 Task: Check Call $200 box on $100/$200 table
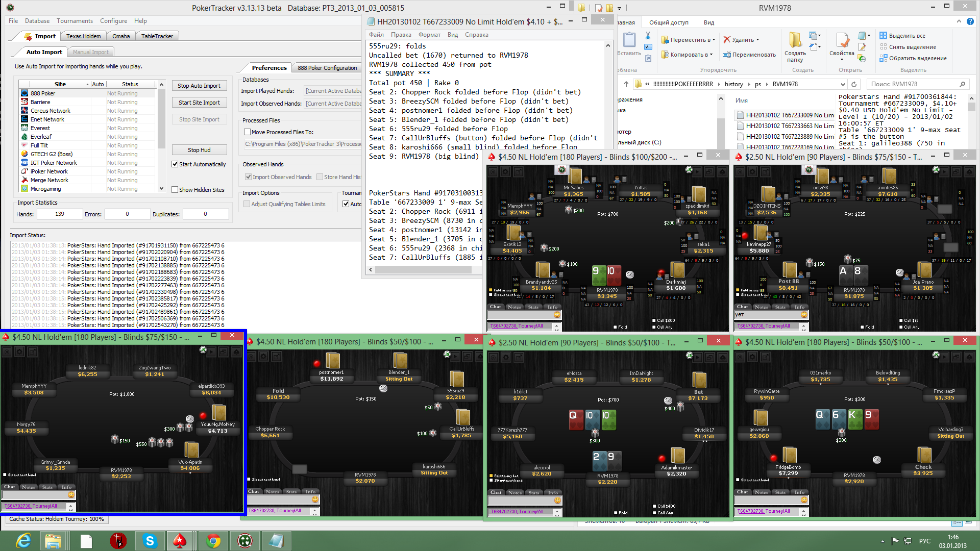[654, 321]
